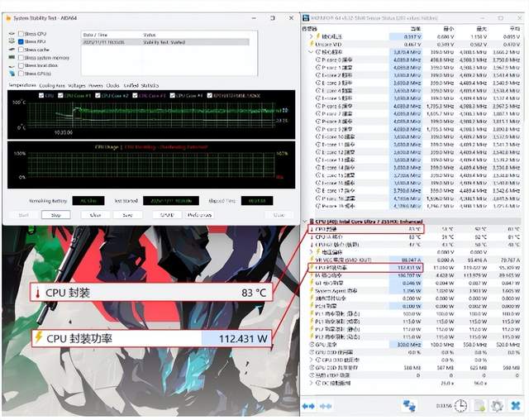This screenshot has width=529, height=420.
Task: Switch to the Cooling Fans tab
Action: 52,85
